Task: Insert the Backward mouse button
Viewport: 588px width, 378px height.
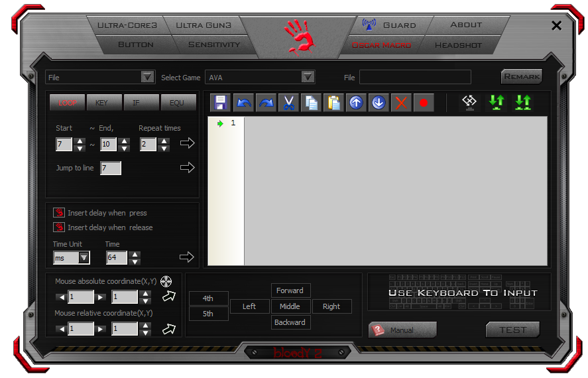Action: point(290,322)
